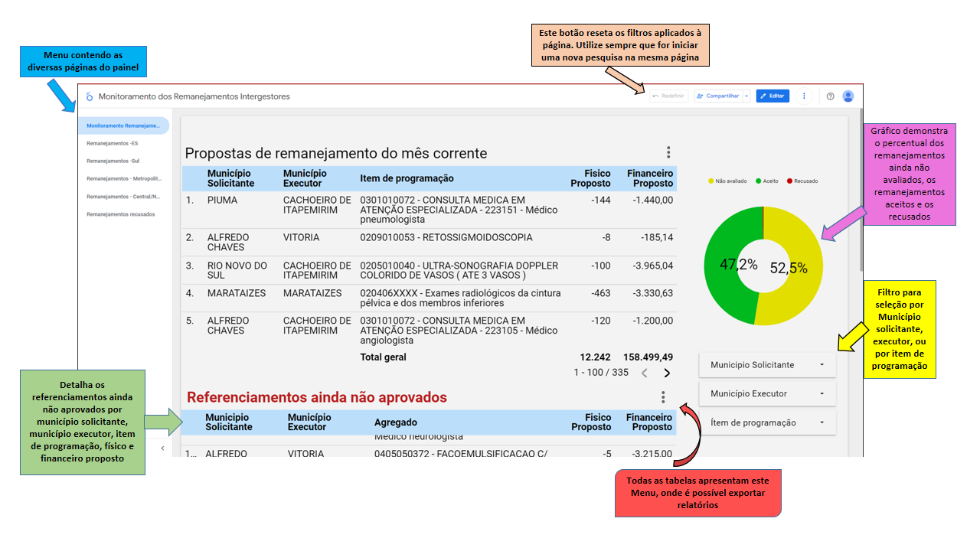The height and width of the screenshot is (551, 980).
Task: Open the Remanejamentos recusados page
Action: (121, 214)
